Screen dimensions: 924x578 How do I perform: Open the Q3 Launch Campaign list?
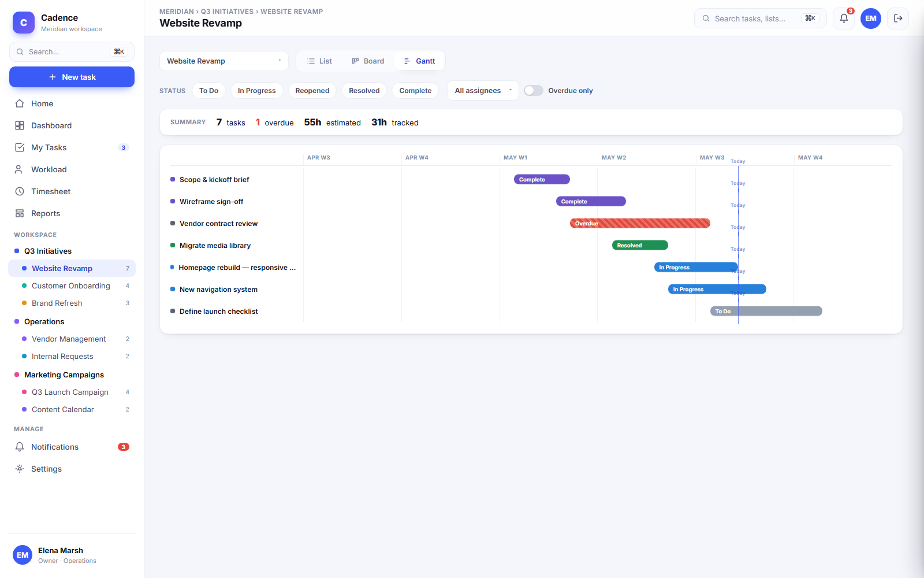click(x=72, y=392)
